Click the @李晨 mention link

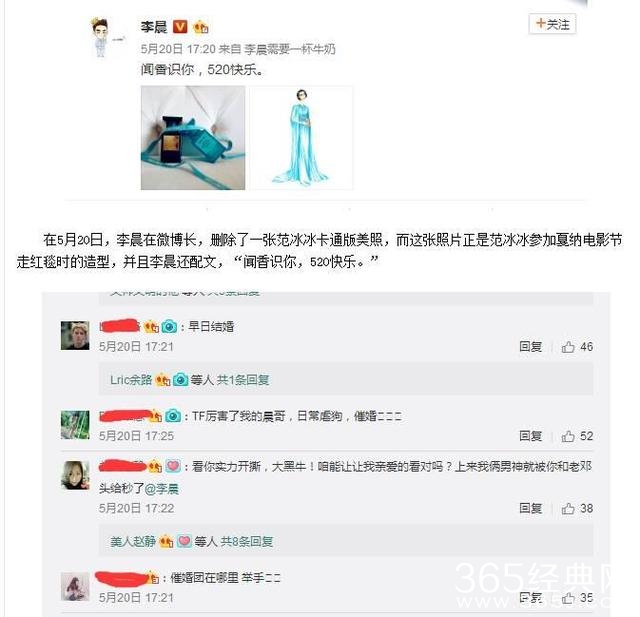[x=162, y=488]
